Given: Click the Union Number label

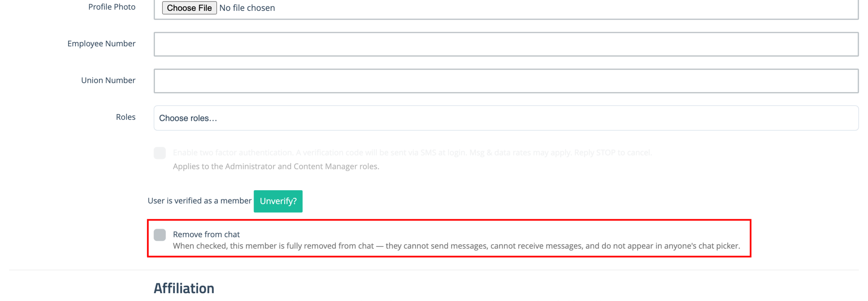Looking at the screenshot, I should [x=108, y=80].
